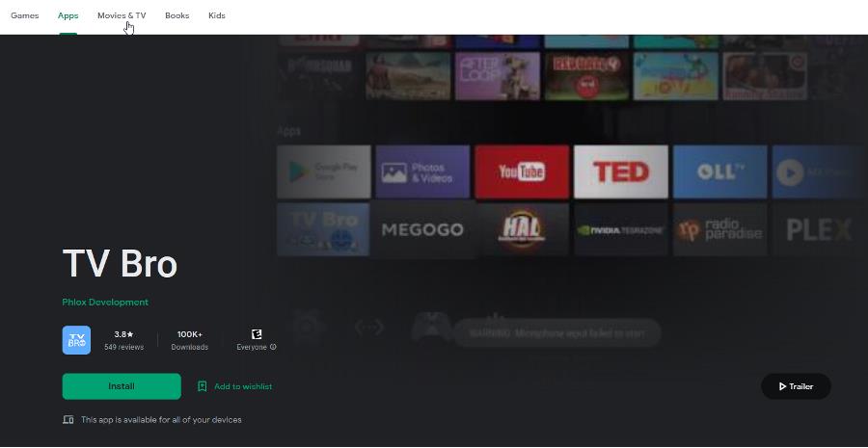Click the YouTube tile in screenshot

pyautogui.click(x=522, y=171)
